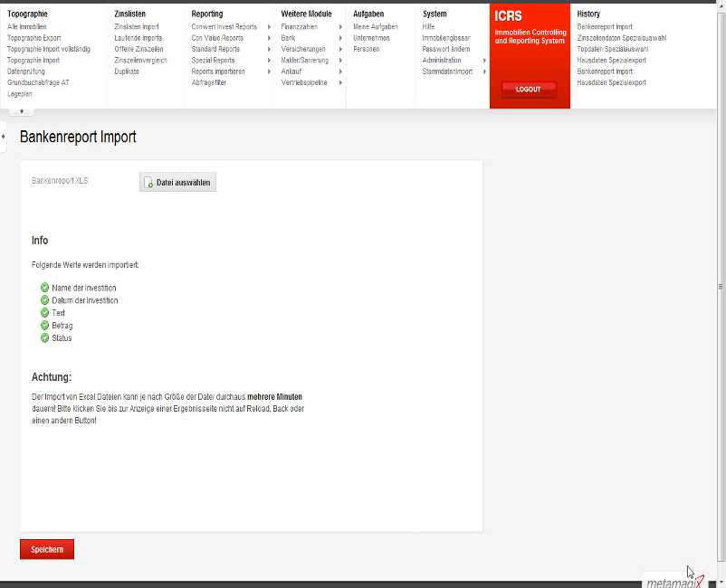This screenshot has height=588, width=726.
Task: Expand Ankauf submenu arrow
Action: (x=340, y=71)
